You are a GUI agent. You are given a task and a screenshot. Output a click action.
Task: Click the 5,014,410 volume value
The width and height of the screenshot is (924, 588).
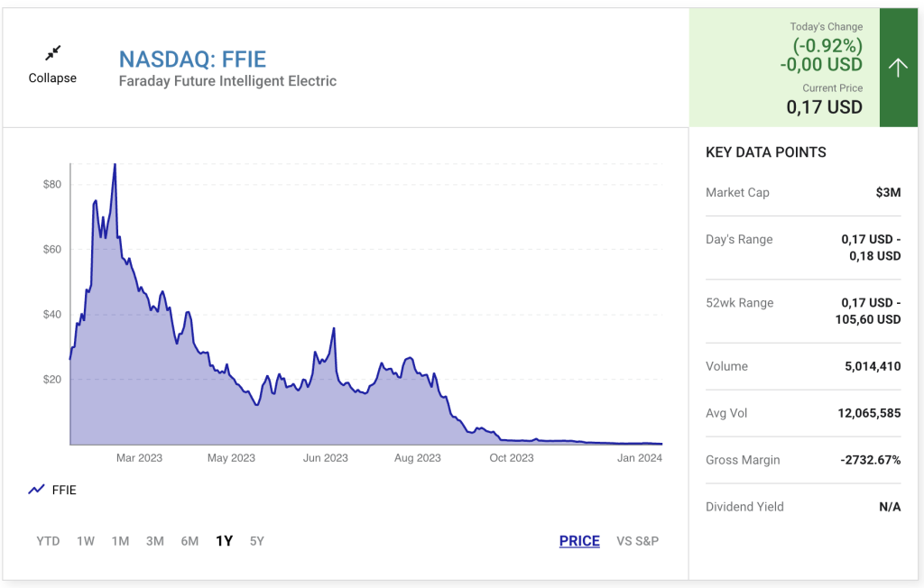tap(873, 366)
